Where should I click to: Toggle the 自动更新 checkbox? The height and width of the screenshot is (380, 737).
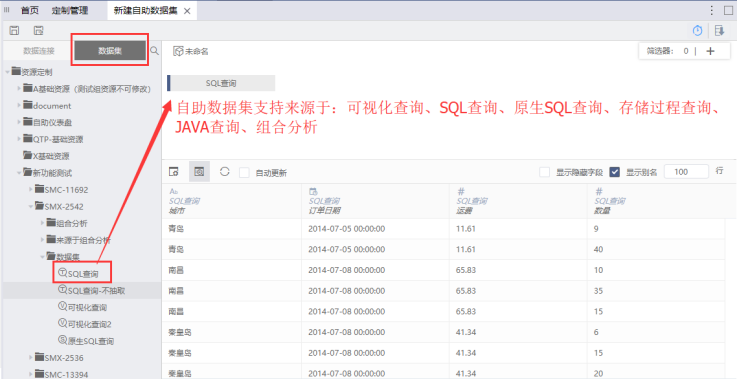point(244,172)
